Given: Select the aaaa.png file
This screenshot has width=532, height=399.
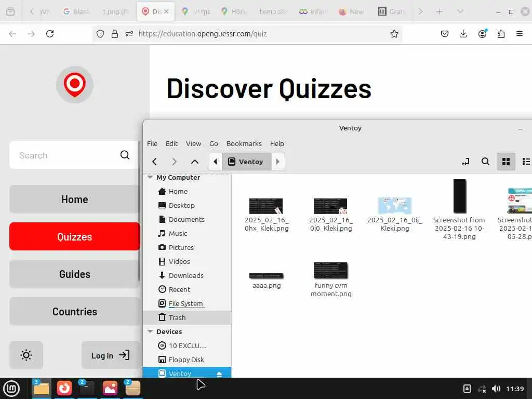Looking at the screenshot, I should pyautogui.click(x=267, y=280).
